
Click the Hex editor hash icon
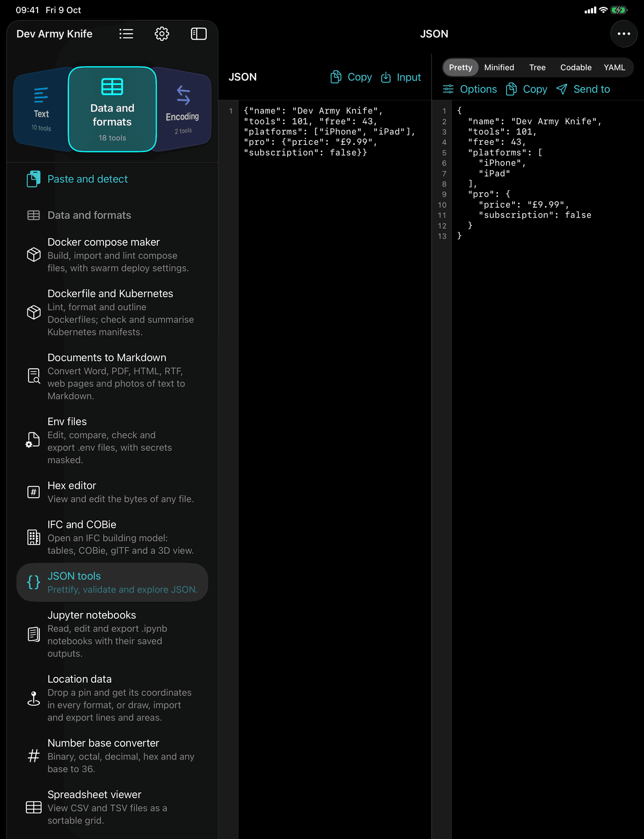point(33,492)
